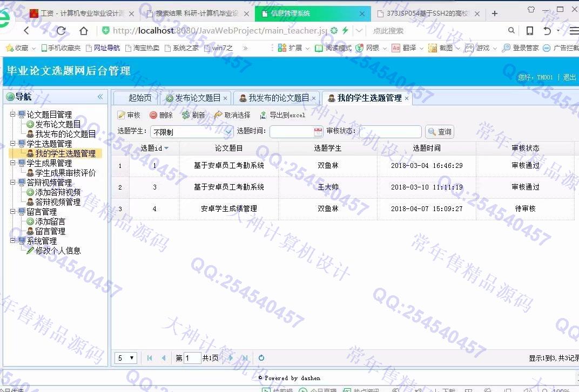Click the browser reload icon
Viewport: 579px width, 392px height.
point(61,31)
